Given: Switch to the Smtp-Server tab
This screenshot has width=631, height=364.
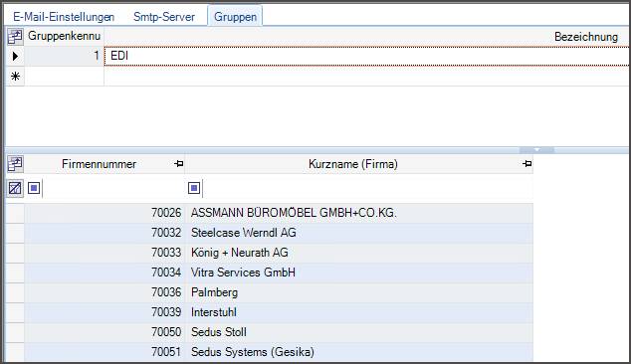Looking at the screenshot, I should (x=164, y=17).
